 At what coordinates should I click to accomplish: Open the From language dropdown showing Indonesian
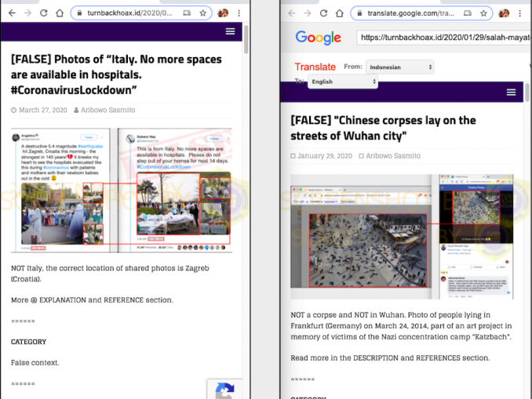coord(399,67)
